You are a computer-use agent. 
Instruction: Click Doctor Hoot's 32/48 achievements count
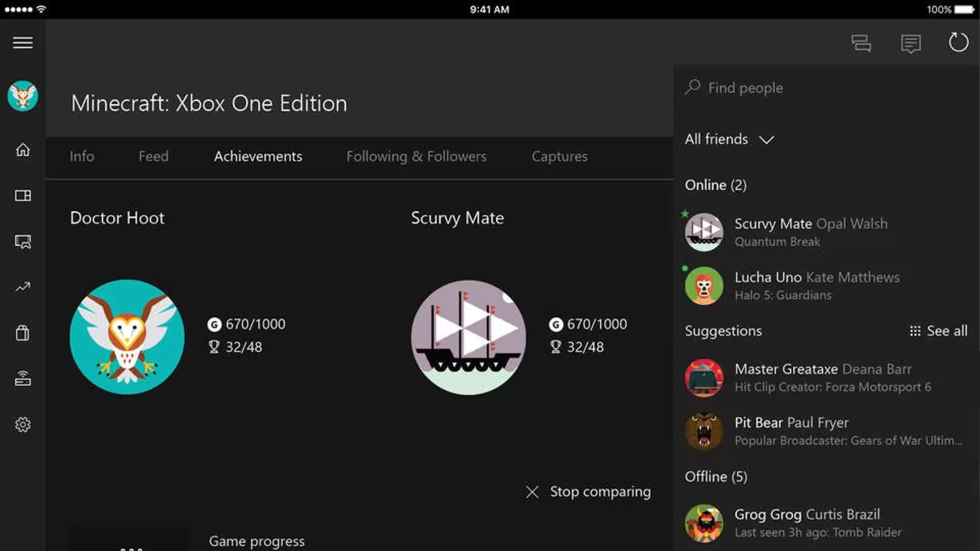(235, 347)
